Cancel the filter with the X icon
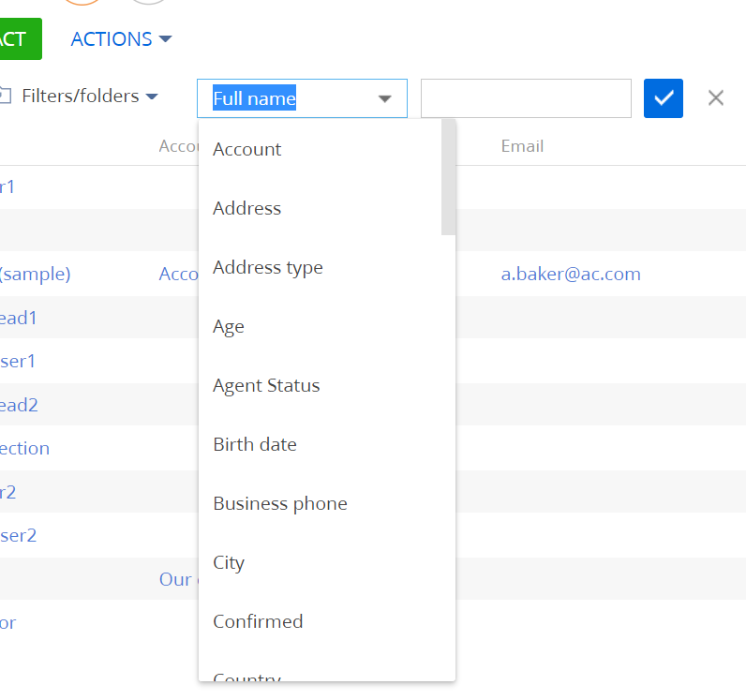The width and height of the screenshot is (746, 700). point(716,98)
